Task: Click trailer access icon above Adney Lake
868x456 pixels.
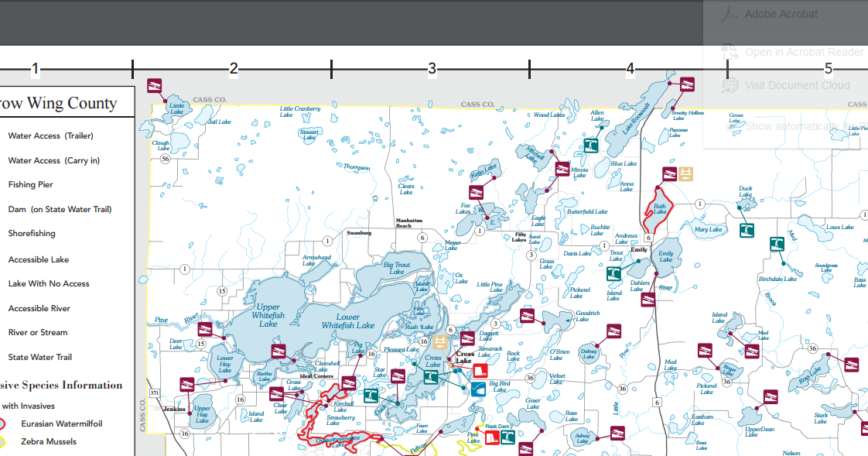Action: (x=618, y=433)
